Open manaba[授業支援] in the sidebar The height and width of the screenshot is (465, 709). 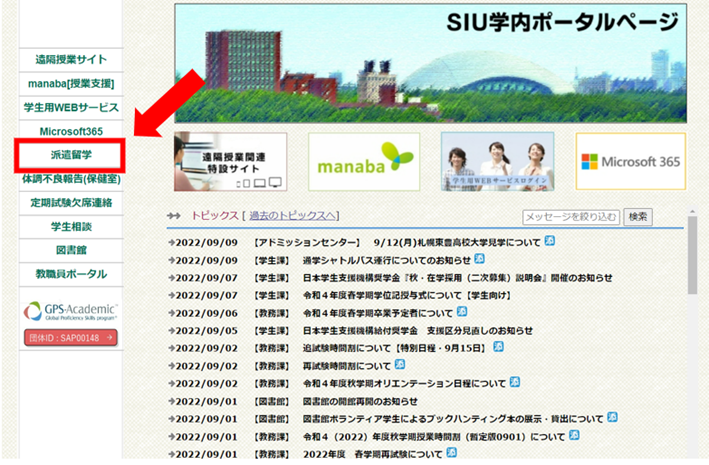[71, 84]
